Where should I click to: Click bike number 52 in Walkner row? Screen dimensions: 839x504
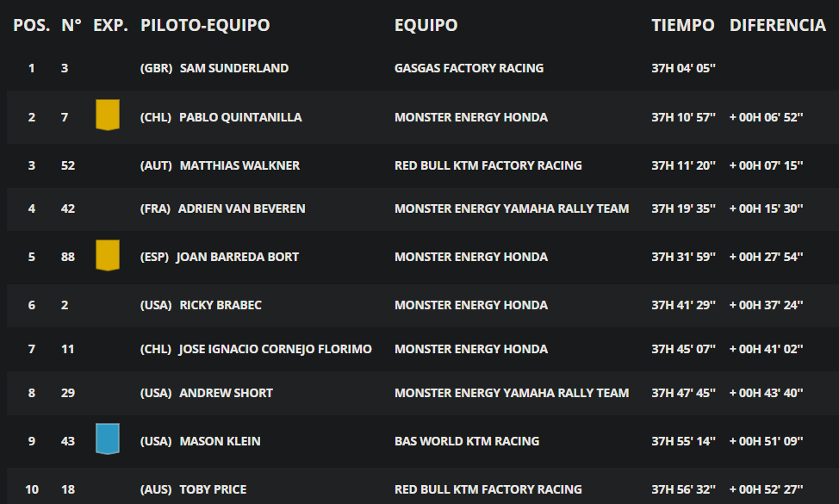point(68,165)
